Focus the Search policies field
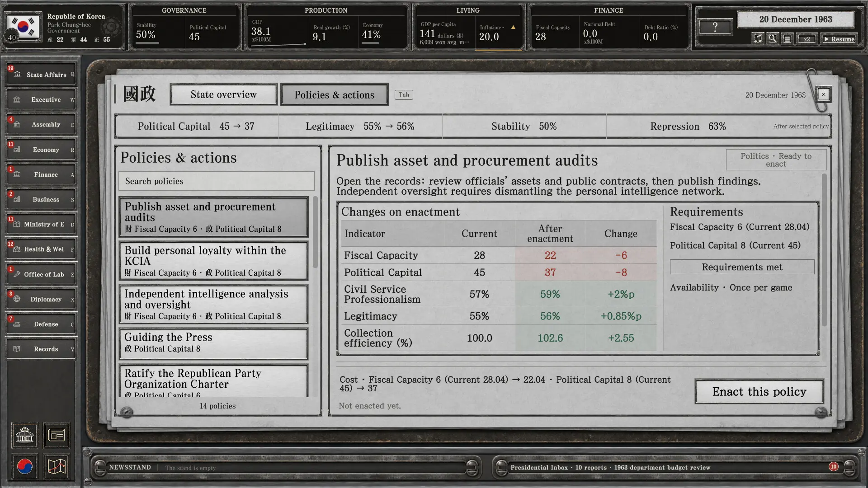 point(217,181)
